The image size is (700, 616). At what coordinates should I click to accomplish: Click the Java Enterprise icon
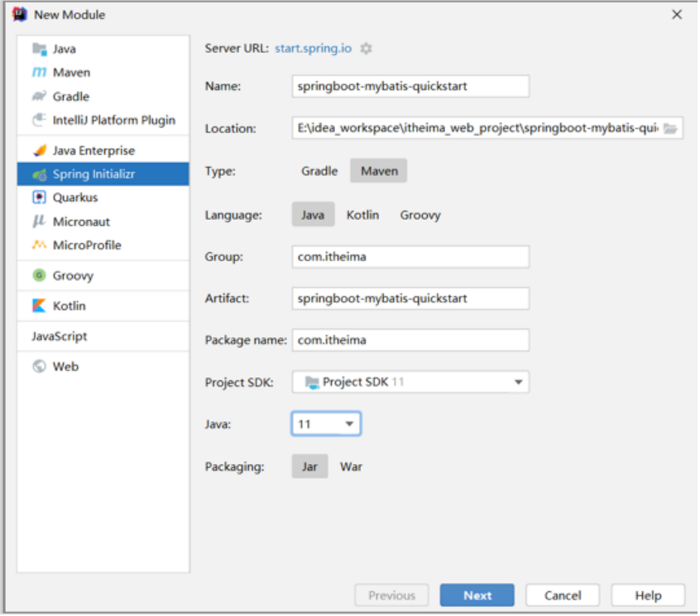[x=39, y=150]
